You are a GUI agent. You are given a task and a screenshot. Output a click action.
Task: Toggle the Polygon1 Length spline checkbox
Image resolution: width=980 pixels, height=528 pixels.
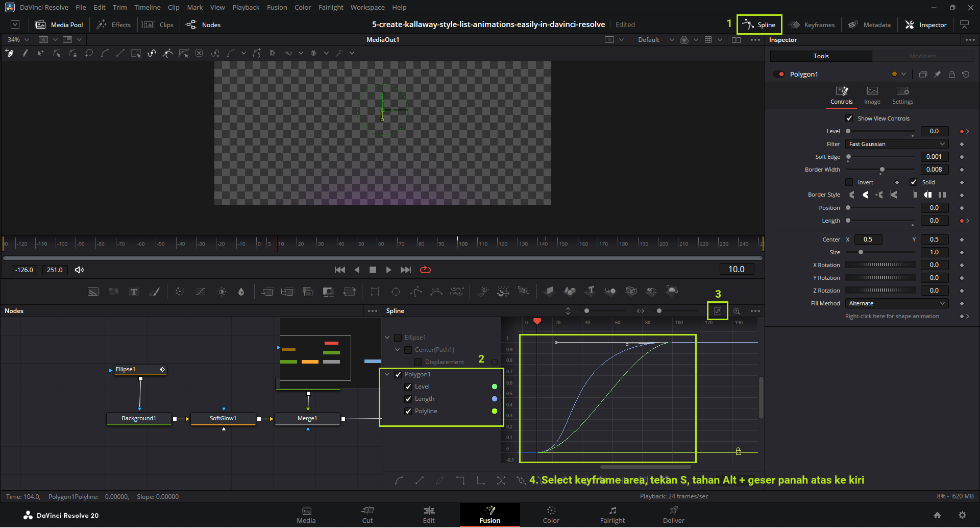[x=408, y=399]
